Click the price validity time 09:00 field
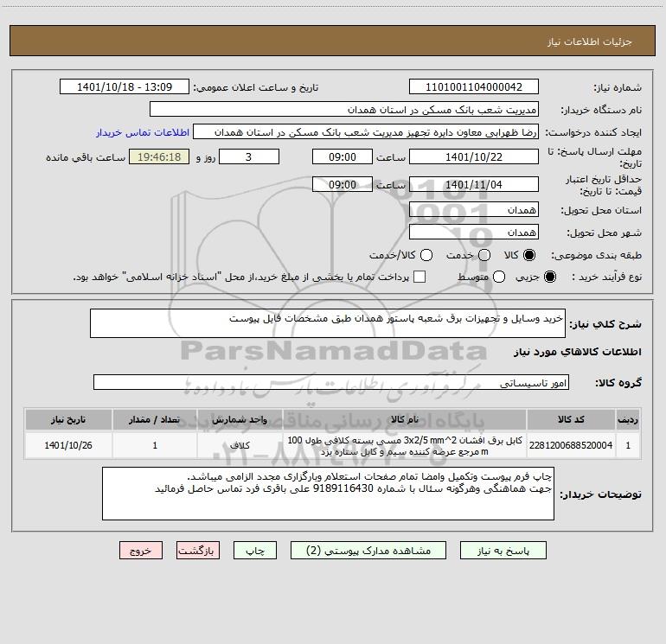 [x=343, y=184]
